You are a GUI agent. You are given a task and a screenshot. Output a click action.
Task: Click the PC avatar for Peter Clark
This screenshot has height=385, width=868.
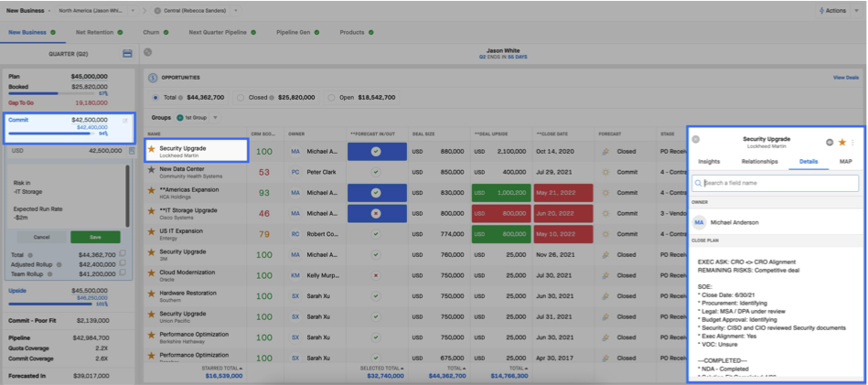295,172
